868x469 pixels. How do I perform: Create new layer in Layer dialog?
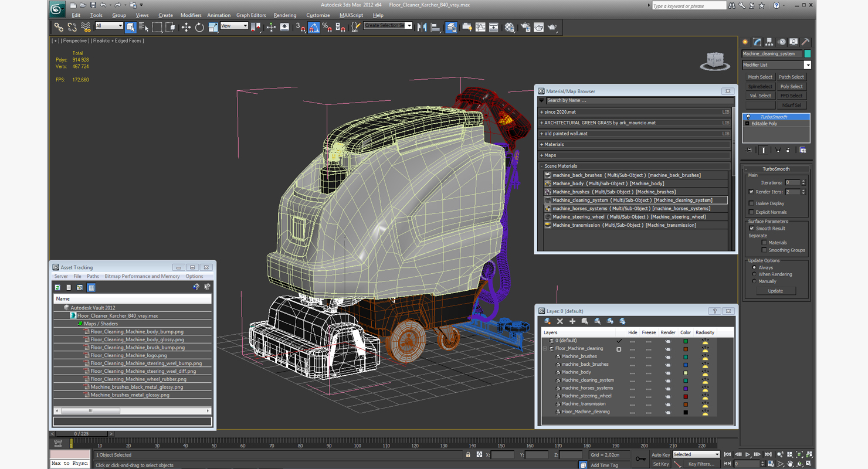pyautogui.click(x=547, y=321)
